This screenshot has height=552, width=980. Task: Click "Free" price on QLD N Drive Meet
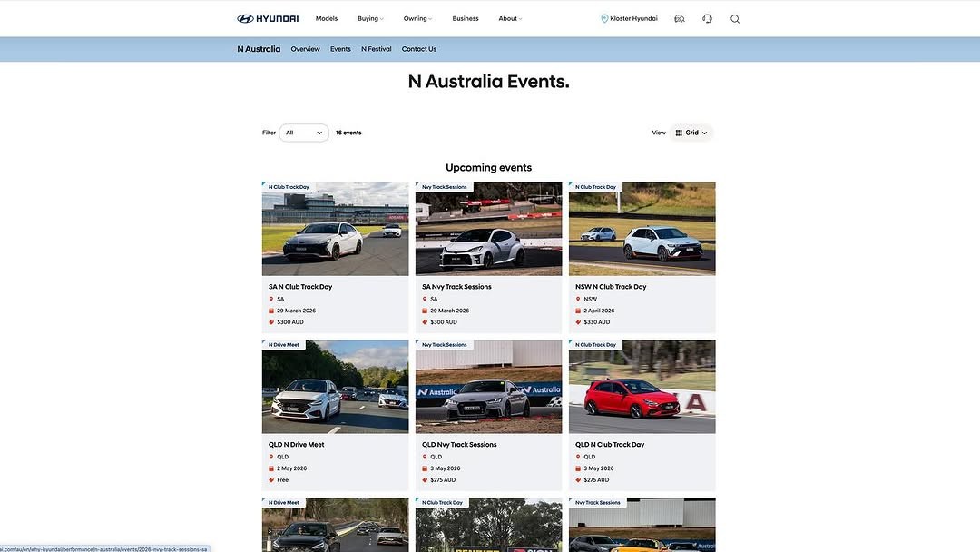[282, 480]
